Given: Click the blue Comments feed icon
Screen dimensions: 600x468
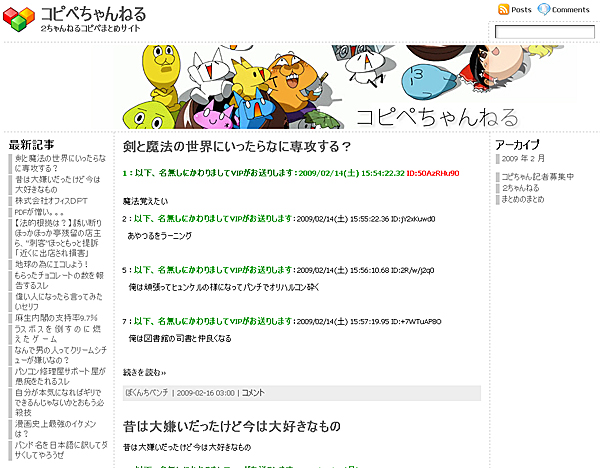Looking at the screenshot, I should click(x=544, y=9).
